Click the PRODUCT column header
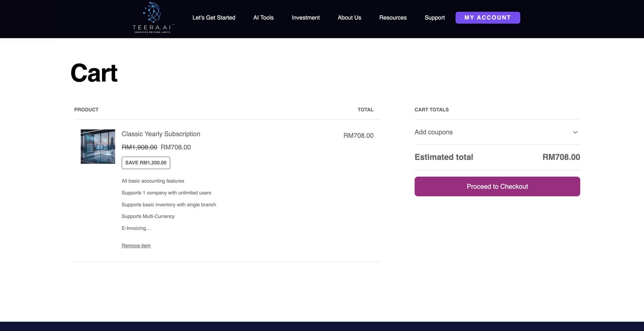Screen dimensions: 644x331 (86, 110)
